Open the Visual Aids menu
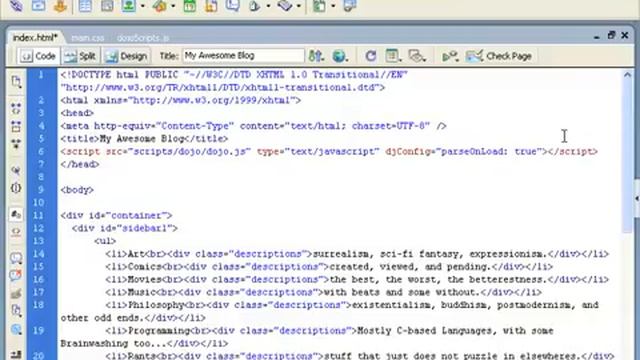 tap(417, 56)
